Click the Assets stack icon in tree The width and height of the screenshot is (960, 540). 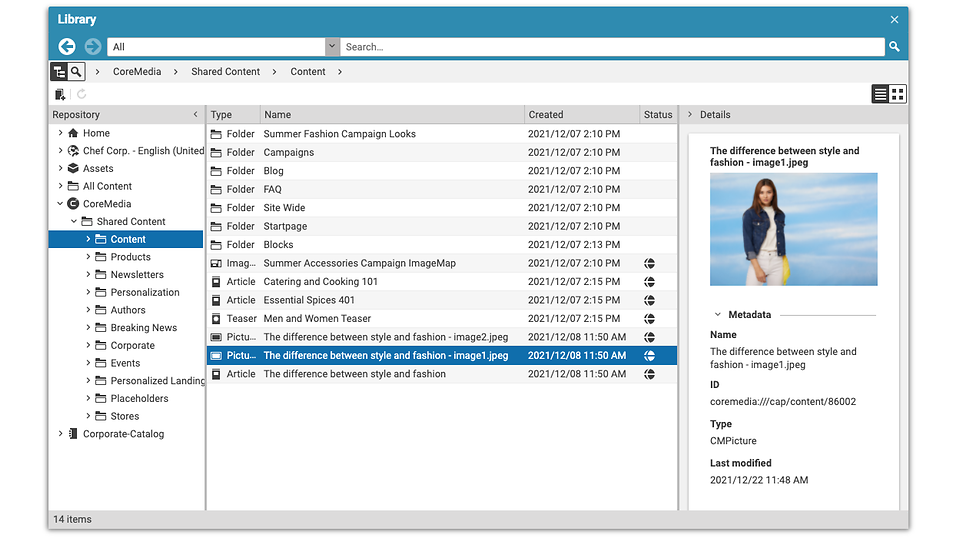coord(73,168)
